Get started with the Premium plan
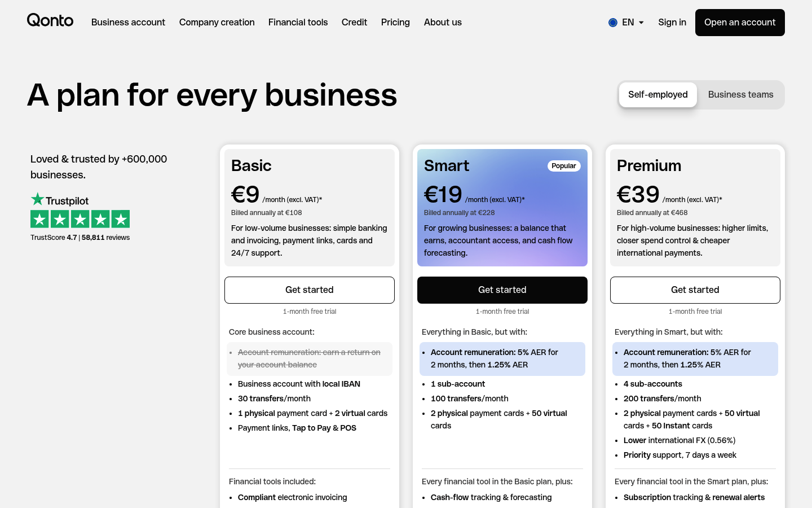 (x=695, y=290)
